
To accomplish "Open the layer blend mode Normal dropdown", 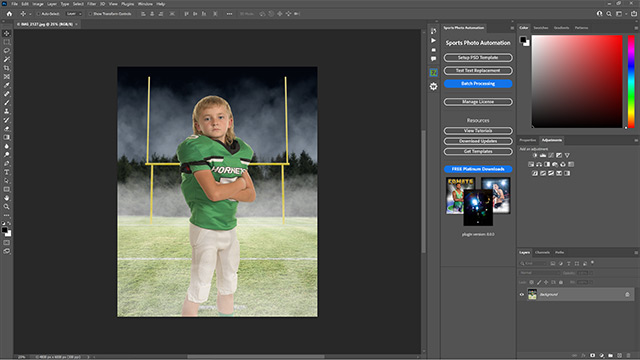I will click(x=539, y=273).
